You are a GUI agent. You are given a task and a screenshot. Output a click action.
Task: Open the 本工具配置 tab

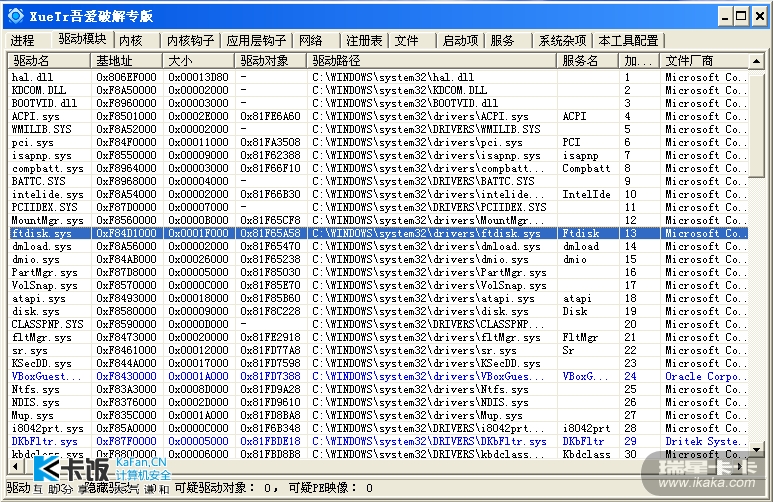tap(629, 40)
